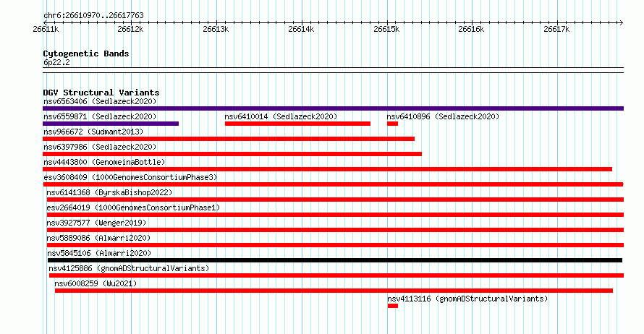Open the esv3608409 (1000GenomesConsortiumPhase3) label
The width and height of the screenshot is (644, 334).
point(130,177)
